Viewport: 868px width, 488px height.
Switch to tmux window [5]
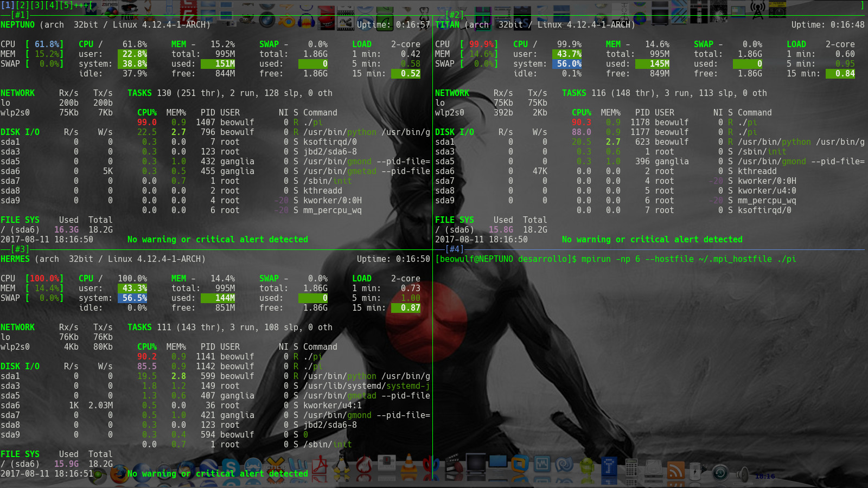(66, 5)
